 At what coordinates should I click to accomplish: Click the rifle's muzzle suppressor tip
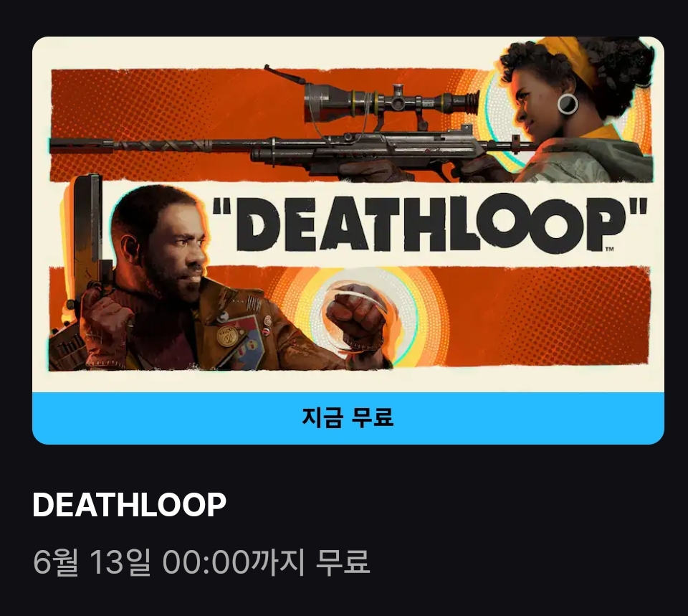point(81,146)
